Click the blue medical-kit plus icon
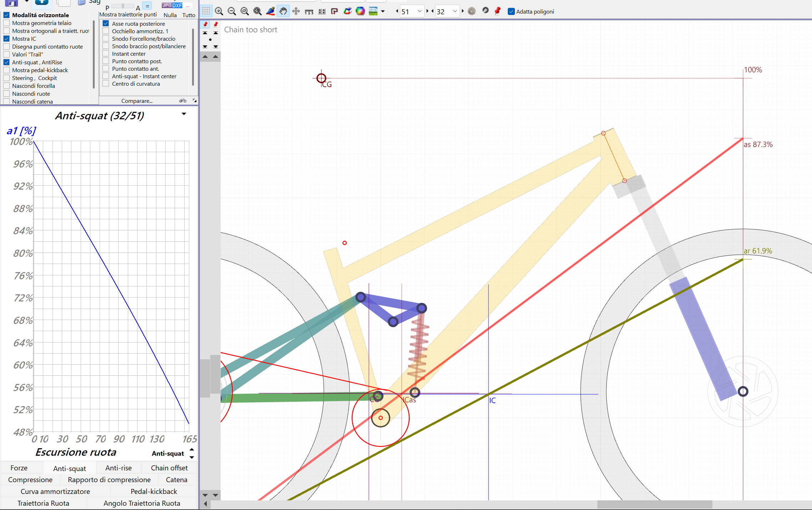 pos(42,3)
